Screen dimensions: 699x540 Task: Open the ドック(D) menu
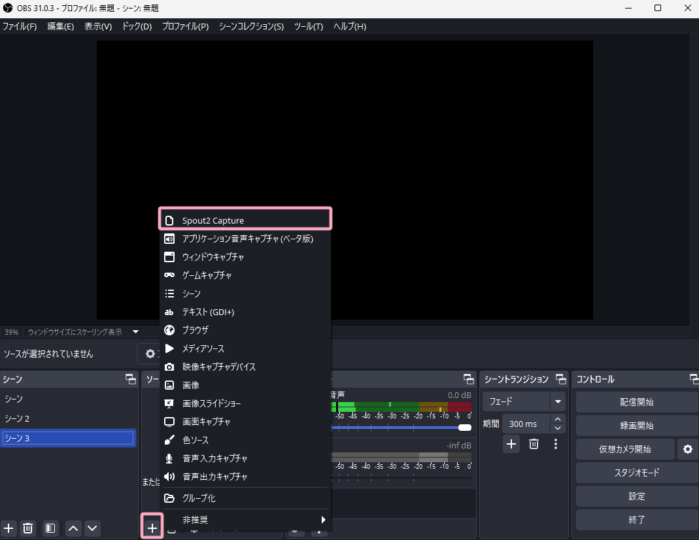pos(137,26)
